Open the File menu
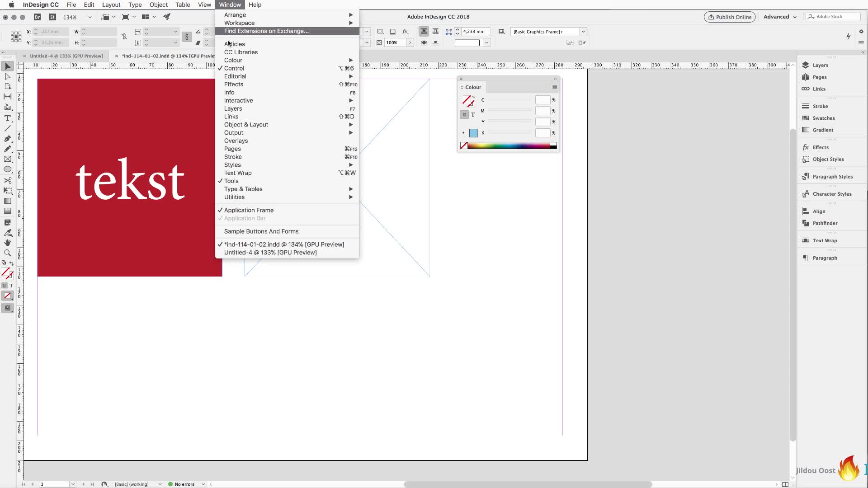The width and height of the screenshot is (868, 488). 71,5
